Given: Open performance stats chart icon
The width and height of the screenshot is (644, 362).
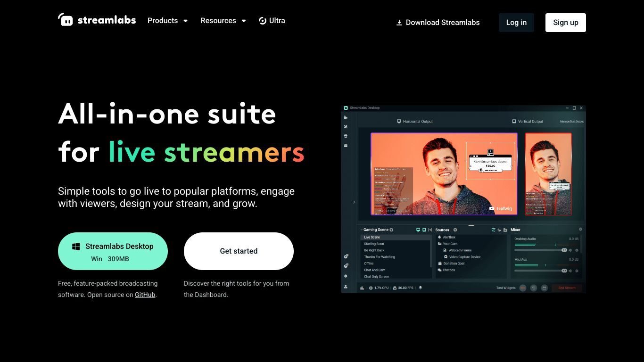Looking at the screenshot, I should [x=362, y=288].
